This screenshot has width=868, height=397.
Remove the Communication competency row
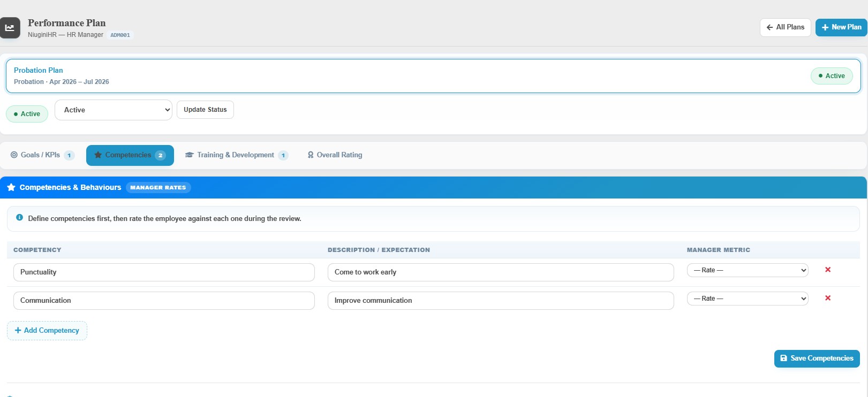click(x=828, y=298)
